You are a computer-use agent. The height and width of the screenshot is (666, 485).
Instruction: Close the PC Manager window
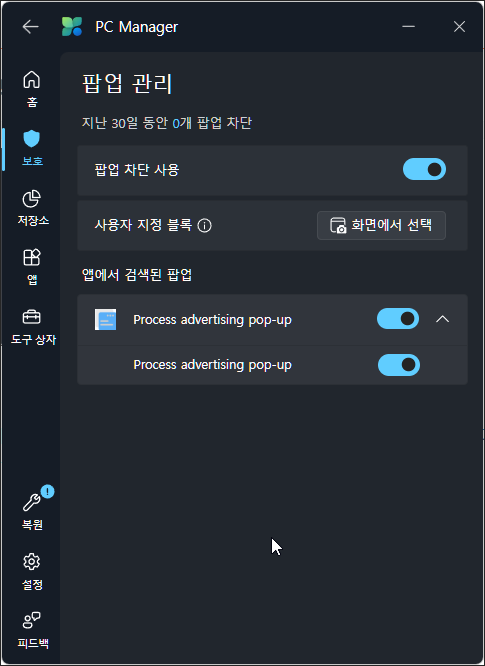(x=460, y=27)
